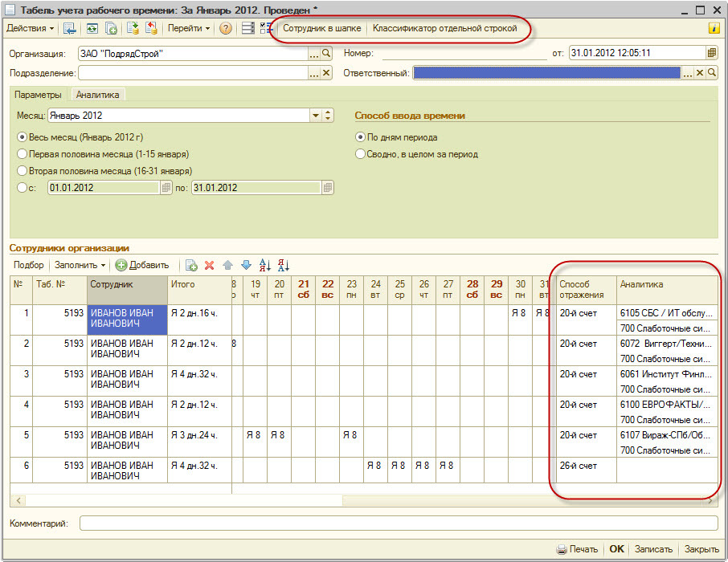The image size is (728, 562).
Task: Click the ellipsis button of Ответственный field
Action: tap(688, 73)
